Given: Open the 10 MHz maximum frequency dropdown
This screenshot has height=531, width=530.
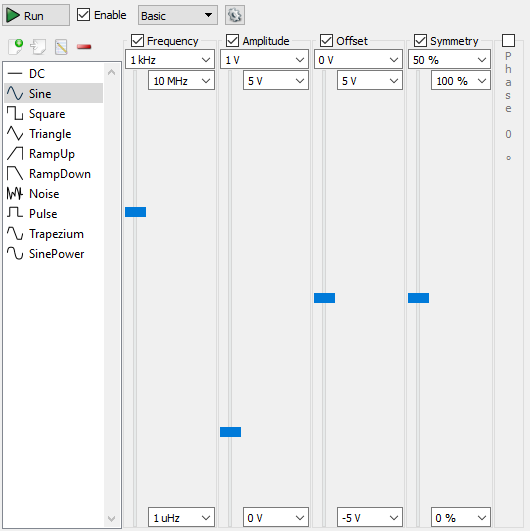Looking at the screenshot, I should [181, 81].
